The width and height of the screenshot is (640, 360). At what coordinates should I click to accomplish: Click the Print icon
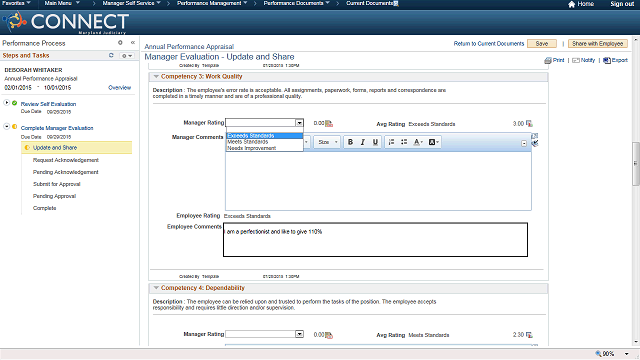point(548,60)
